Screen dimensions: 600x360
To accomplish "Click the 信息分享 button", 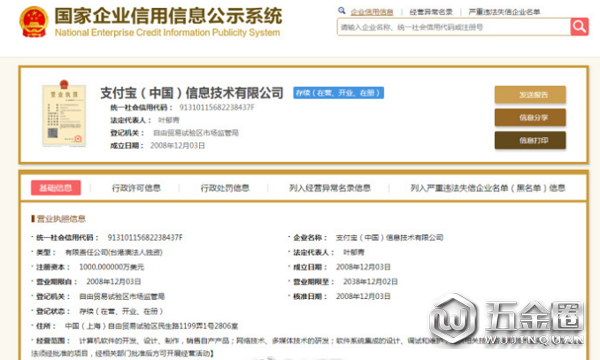I will tap(530, 117).
